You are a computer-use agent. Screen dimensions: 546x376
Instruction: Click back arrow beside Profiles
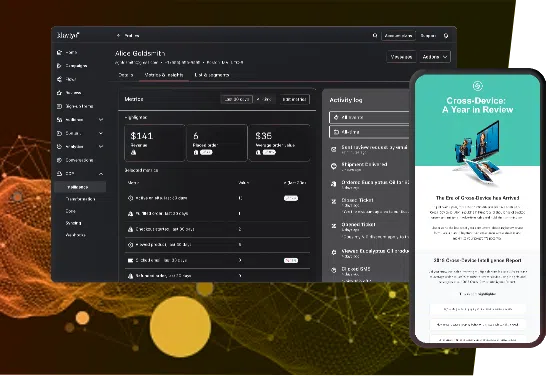point(118,36)
